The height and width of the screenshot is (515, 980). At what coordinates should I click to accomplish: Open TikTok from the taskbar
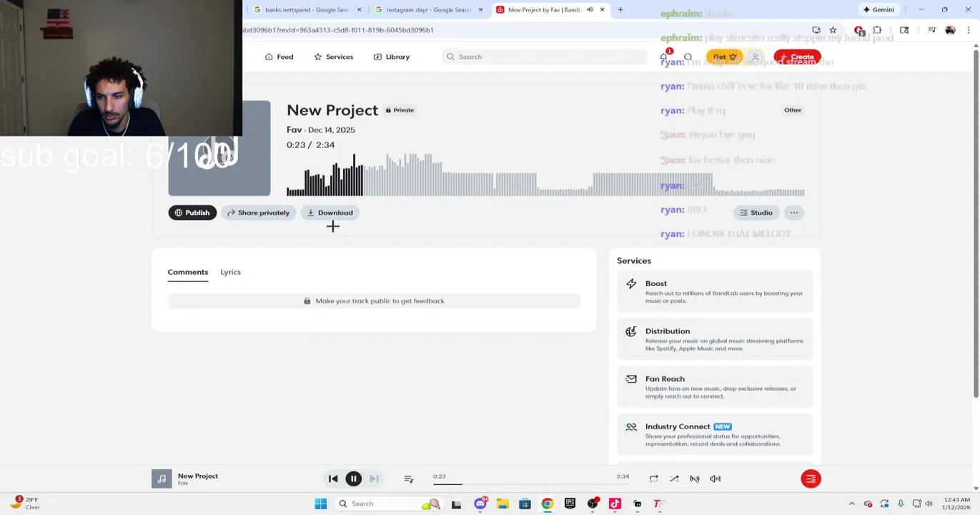click(x=615, y=504)
